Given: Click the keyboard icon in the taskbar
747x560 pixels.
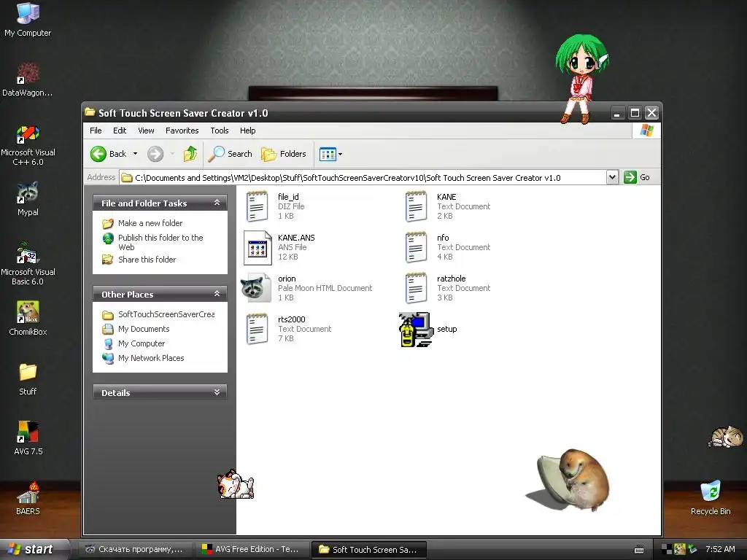Looking at the screenshot, I should (639, 550).
